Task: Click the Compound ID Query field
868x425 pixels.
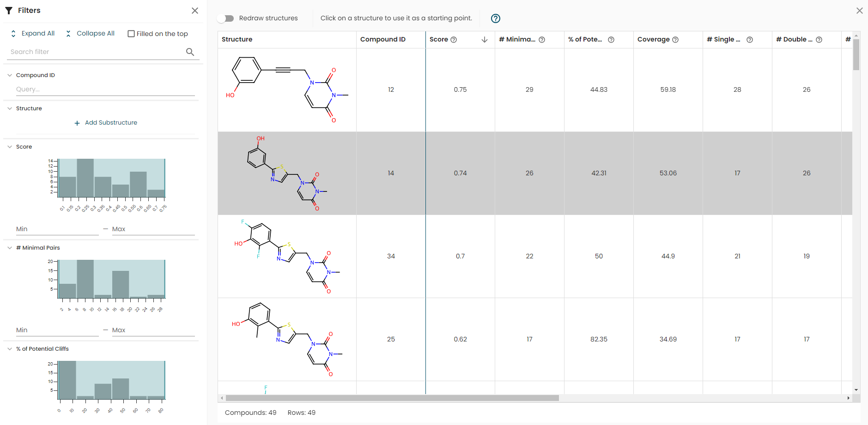Action: [x=105, y=90]
